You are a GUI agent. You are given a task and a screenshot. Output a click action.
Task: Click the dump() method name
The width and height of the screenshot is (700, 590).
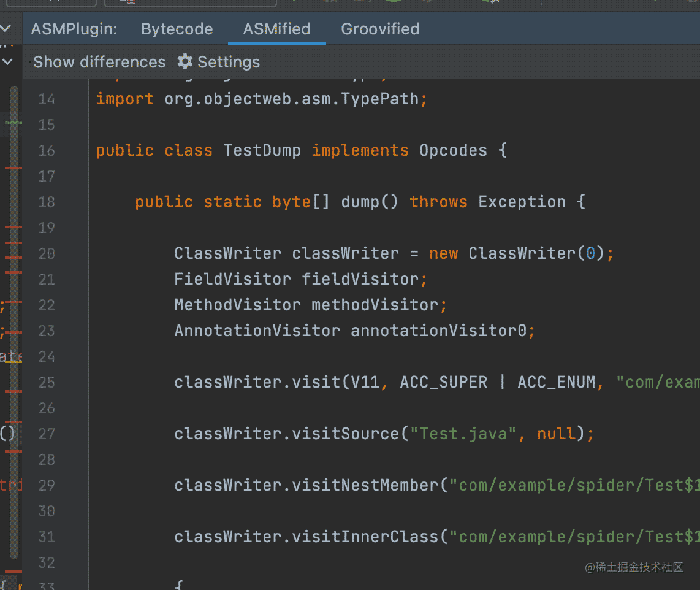coord(369,202)
